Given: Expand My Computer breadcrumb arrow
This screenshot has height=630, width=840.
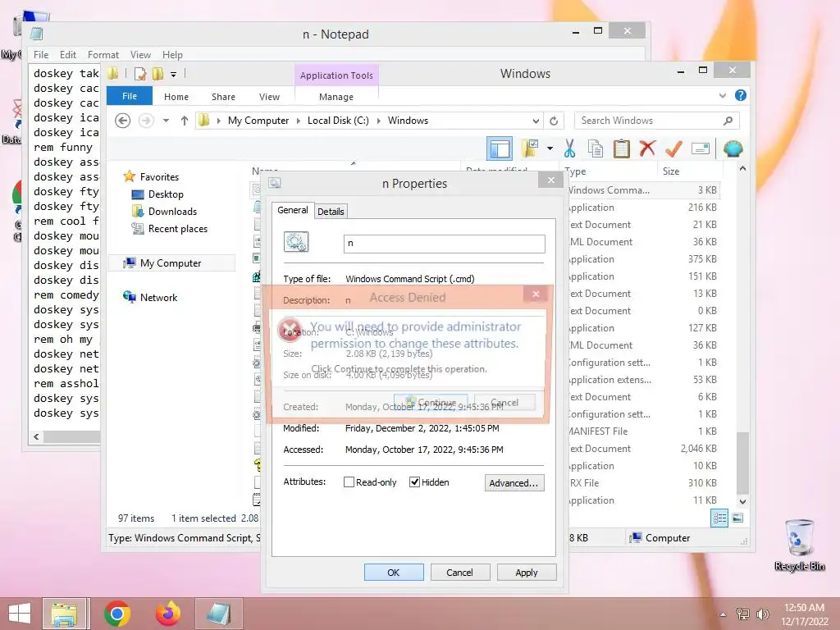Looking at the screenshot, I should coord(299,121).
